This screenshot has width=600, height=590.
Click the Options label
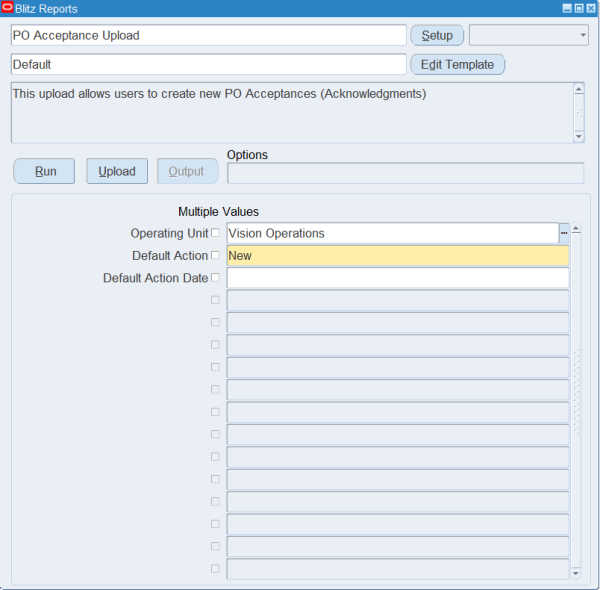[x=247, y=155]
